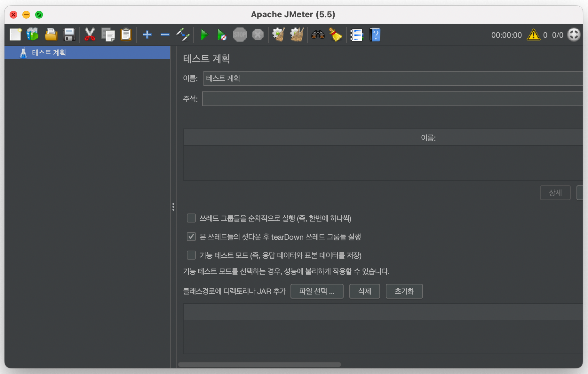This screenshot has height=374, width=588.
Task: Copy selected element using Copy icon
Action: click(108, 35)
